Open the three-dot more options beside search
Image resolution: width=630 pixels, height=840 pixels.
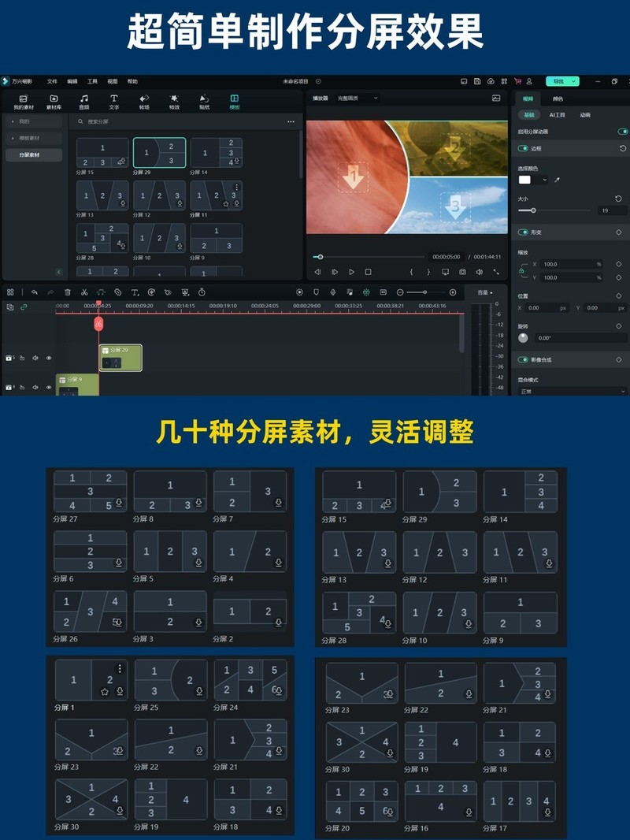[x=291, y=121]
